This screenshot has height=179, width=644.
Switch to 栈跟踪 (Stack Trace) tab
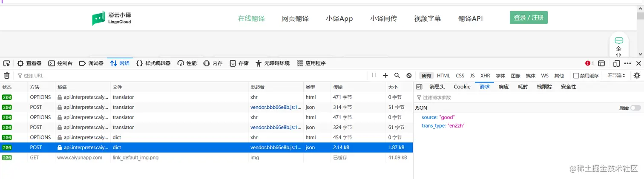[544, 87]
